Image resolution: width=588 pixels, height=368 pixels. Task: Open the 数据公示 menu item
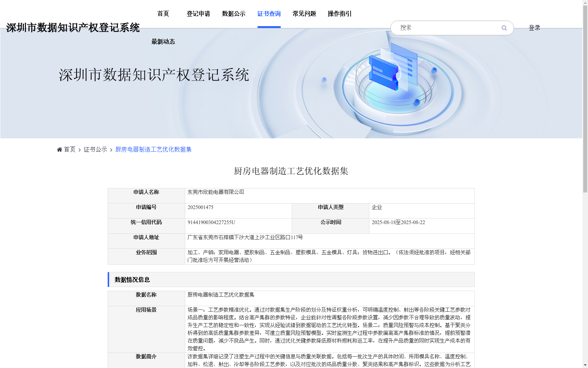click(x=234, y=14)
